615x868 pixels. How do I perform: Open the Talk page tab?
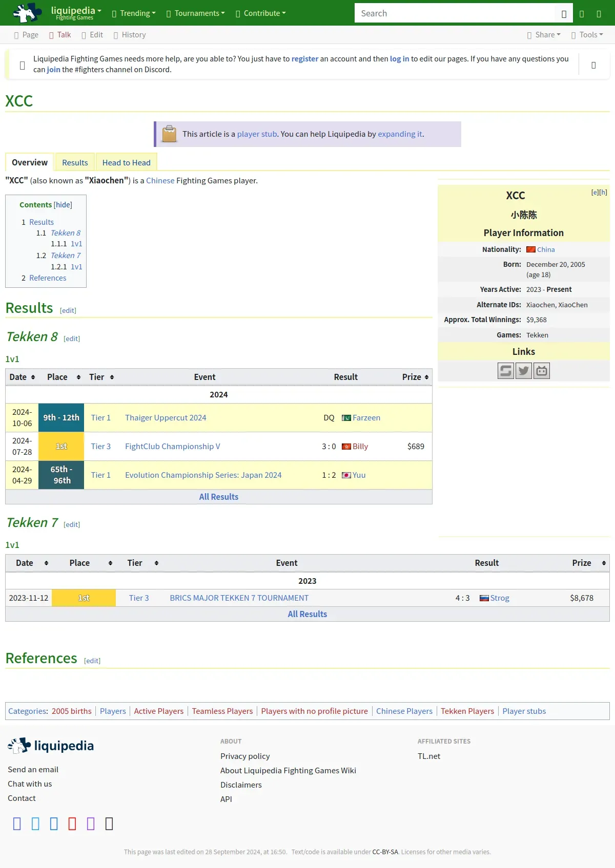(x=60, y=35)
